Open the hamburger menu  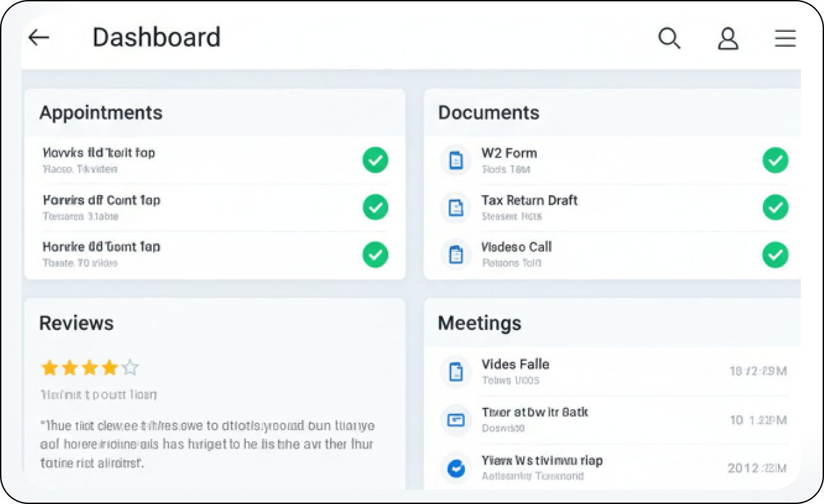tap(785, 38)
